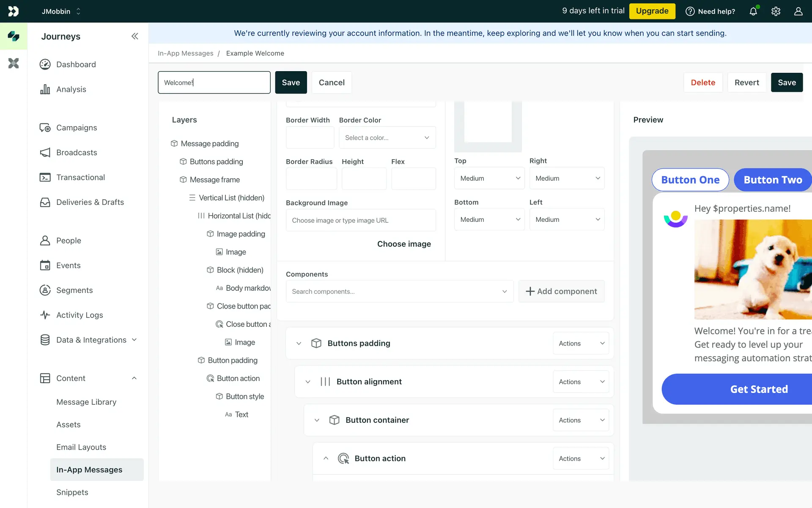The width and height of the screenshot is (812, 508).
Task: Click the Activity Logs pulse icon
Action: tap(45, 315)
